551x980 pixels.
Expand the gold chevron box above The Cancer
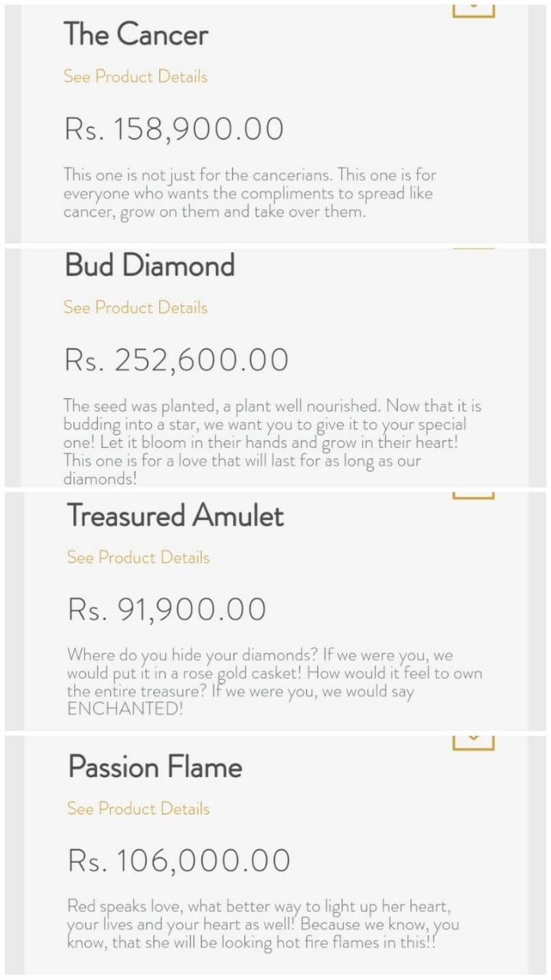(474, 9)
